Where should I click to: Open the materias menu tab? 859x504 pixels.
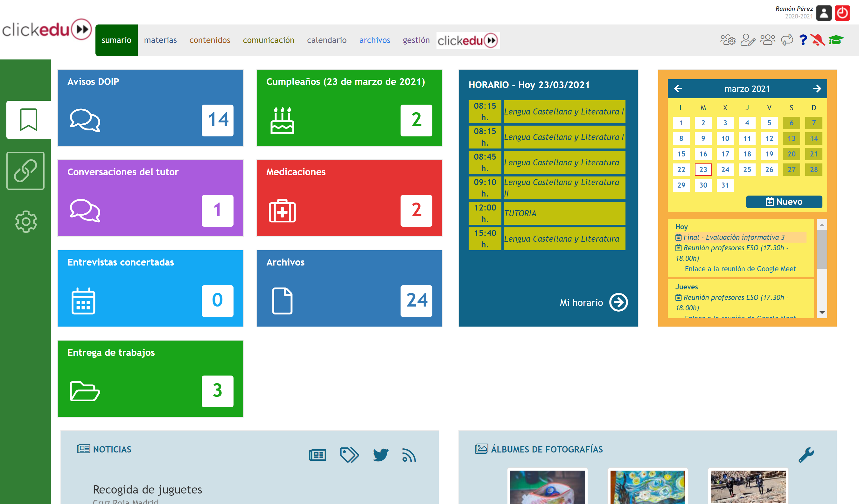[160, 40]
